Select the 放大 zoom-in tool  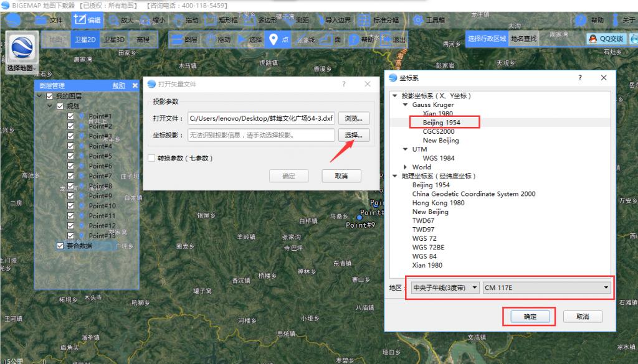(121, 20)
